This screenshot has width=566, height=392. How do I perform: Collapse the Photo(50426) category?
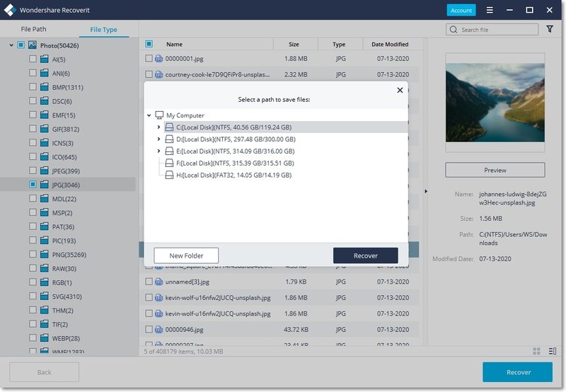click(11, 45)
